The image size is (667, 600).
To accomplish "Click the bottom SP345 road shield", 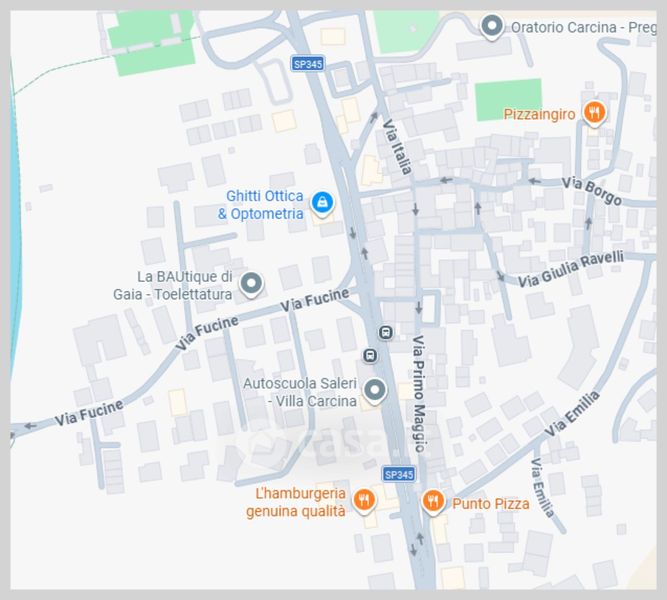I will click(x=399, y=474).
